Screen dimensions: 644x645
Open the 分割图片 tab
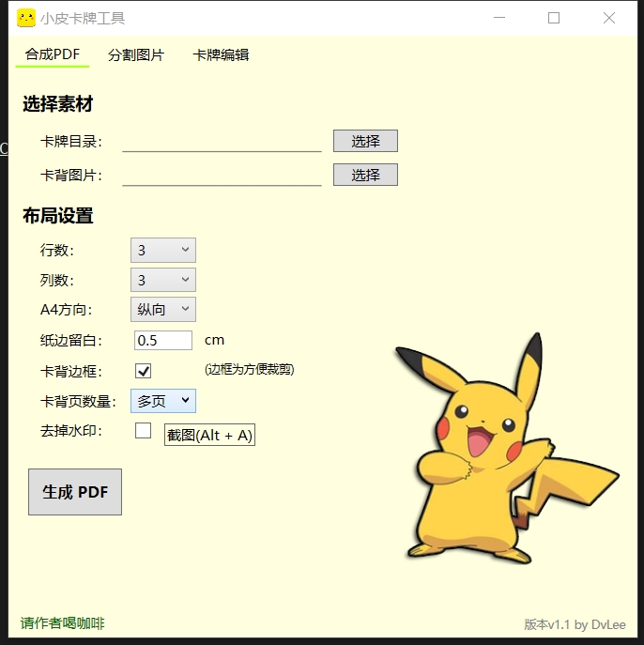[x=136, y=54]
